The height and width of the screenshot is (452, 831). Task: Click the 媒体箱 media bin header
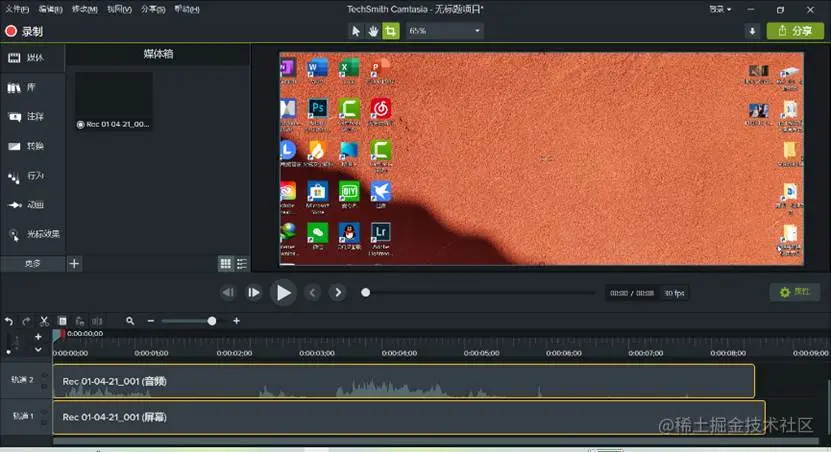point(158,54)
